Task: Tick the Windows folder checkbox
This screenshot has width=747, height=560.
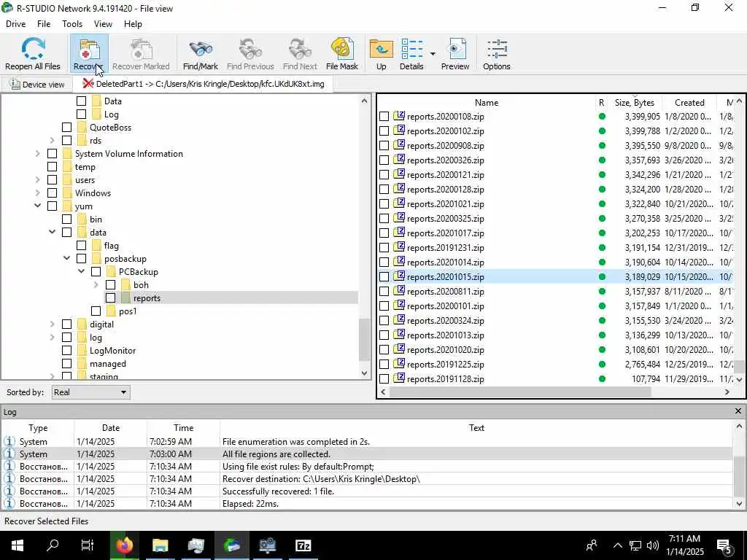Action: (53, 192)
